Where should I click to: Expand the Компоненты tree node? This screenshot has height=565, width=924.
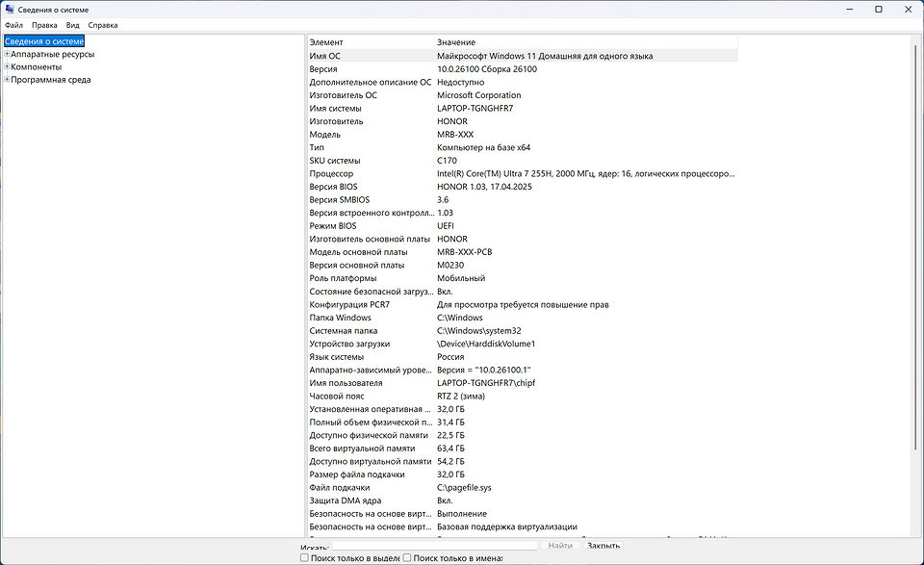(x=7, y=67)
